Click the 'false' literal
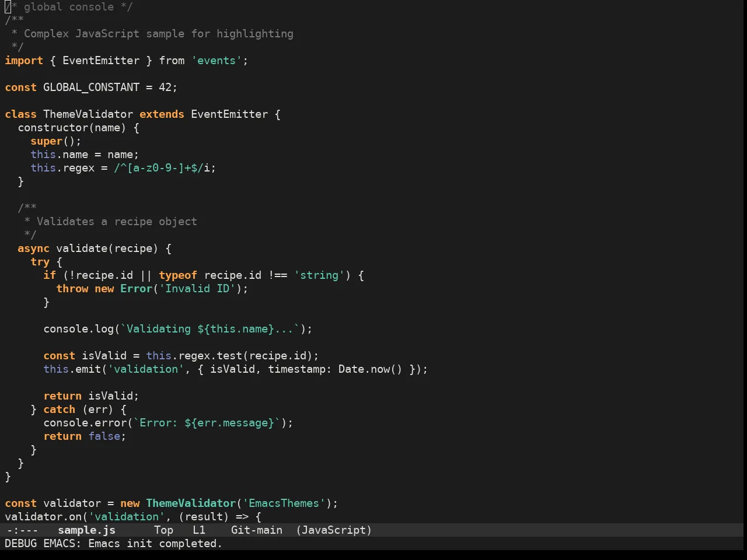Image resolution: width=747 pixels, height=560 pixels. click(x=104, y=436)
